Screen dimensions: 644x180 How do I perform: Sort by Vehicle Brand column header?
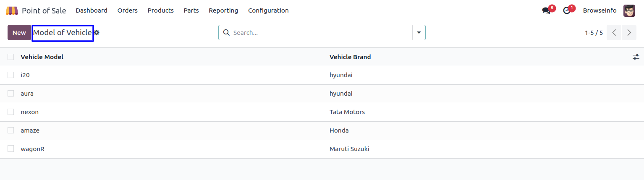tap(350, 57)
